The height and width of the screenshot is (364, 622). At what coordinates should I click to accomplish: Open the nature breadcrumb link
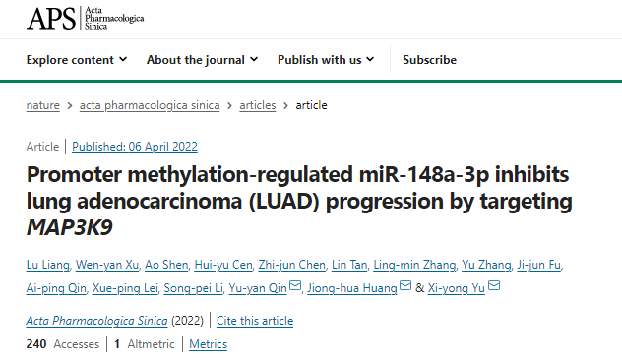43,105
